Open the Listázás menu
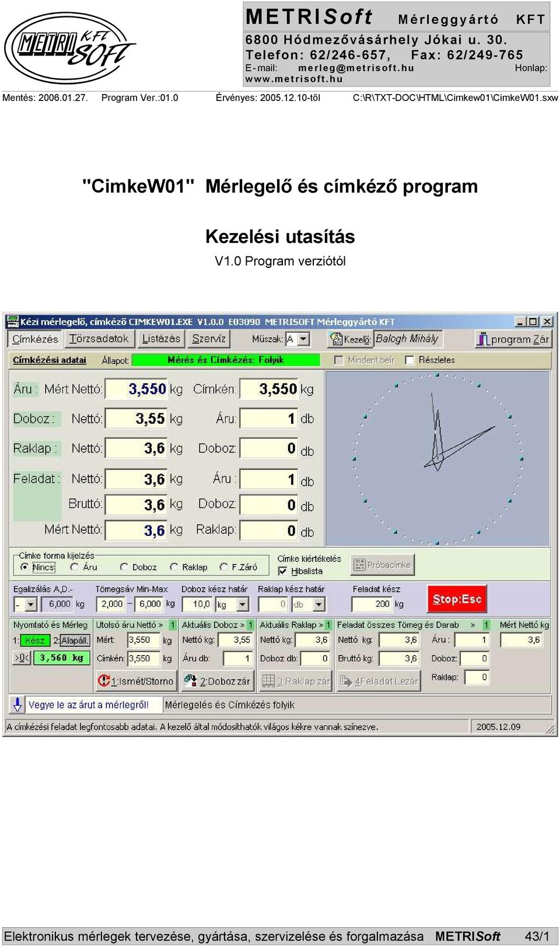This screenshot has height=947, width=560. [x=161, y=339]
